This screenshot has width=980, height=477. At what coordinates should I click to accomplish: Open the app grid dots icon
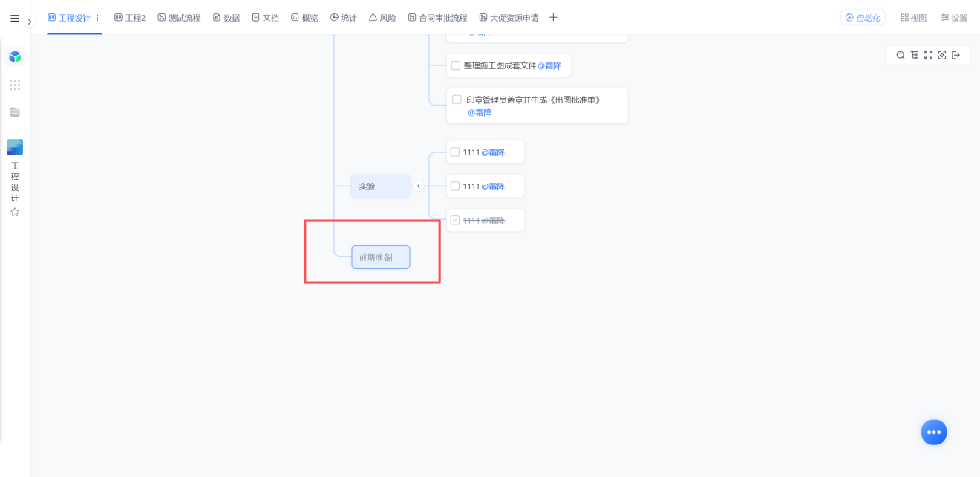pyautogui.click(x=15, y=85)
